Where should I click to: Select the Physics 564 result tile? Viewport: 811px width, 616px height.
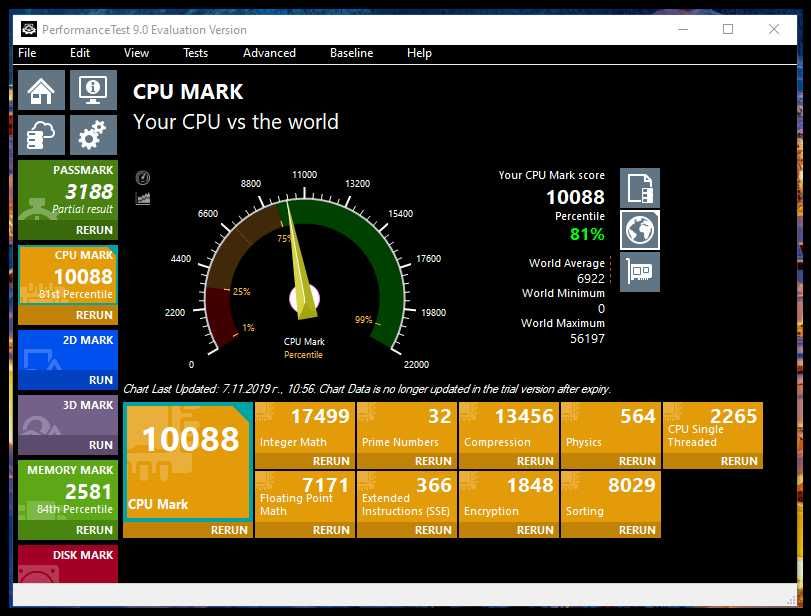pyautogui.click(x=610, y=428)
